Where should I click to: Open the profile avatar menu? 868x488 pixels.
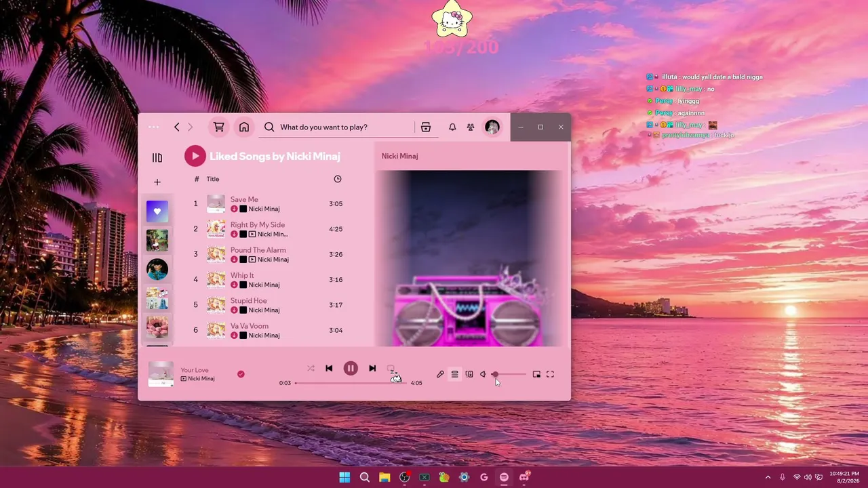click(x=492, y=127)
